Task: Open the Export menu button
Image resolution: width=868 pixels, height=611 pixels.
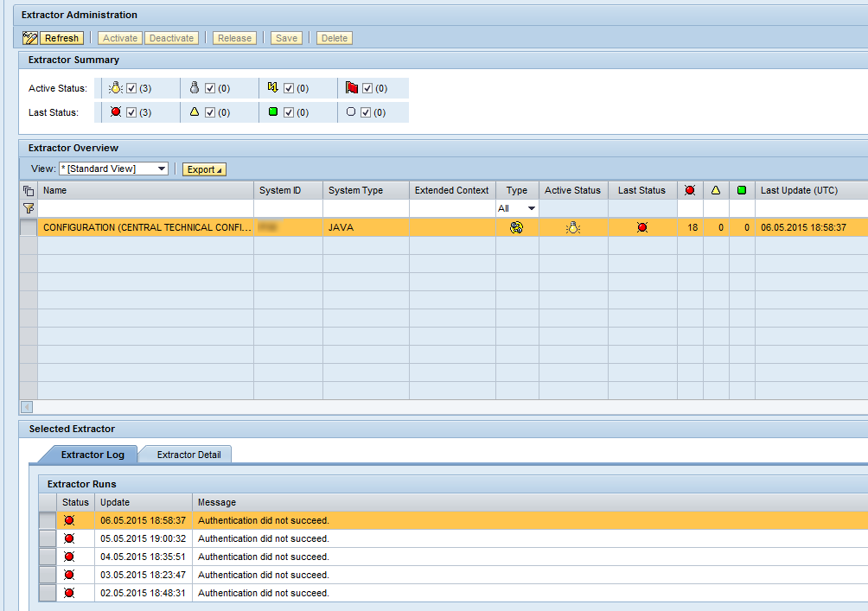Action: click(x=204, y=169)
